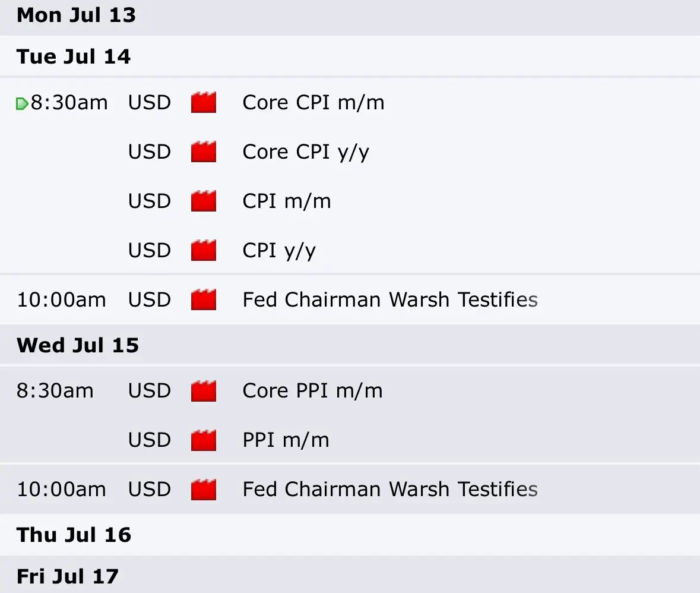Click impact icon for Tuesday's Warsh testimony
This screenshot has height=593, width=700.
[x=204, y=299]
